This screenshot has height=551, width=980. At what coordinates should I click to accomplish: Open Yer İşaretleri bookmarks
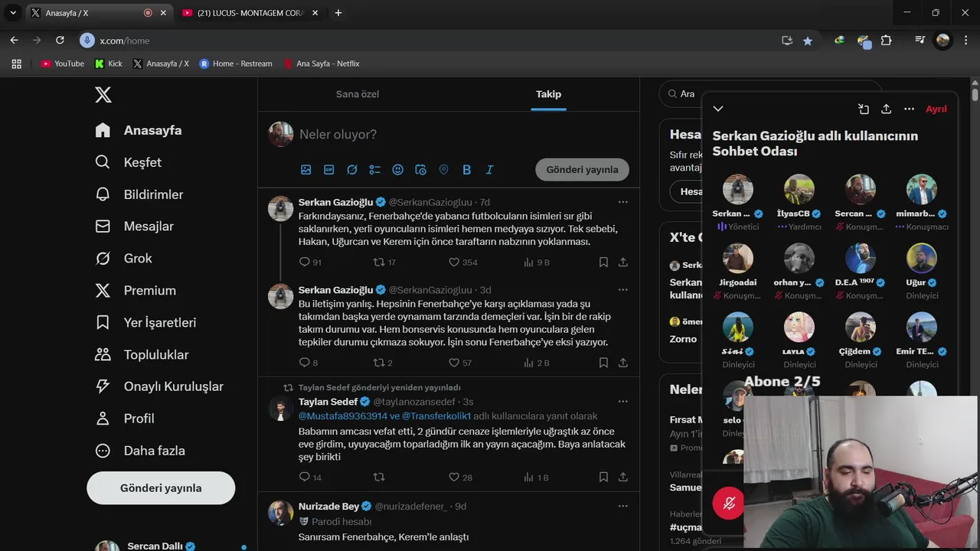click(x=145, y=323)
